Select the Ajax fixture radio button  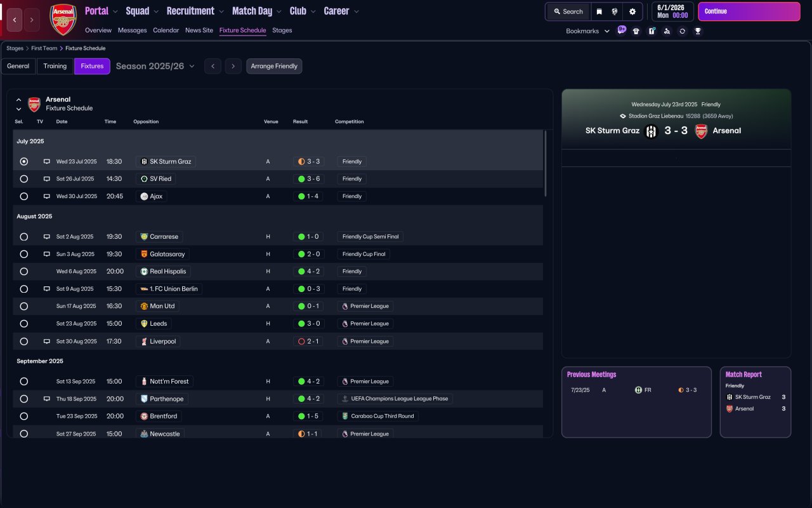point(24,197)
